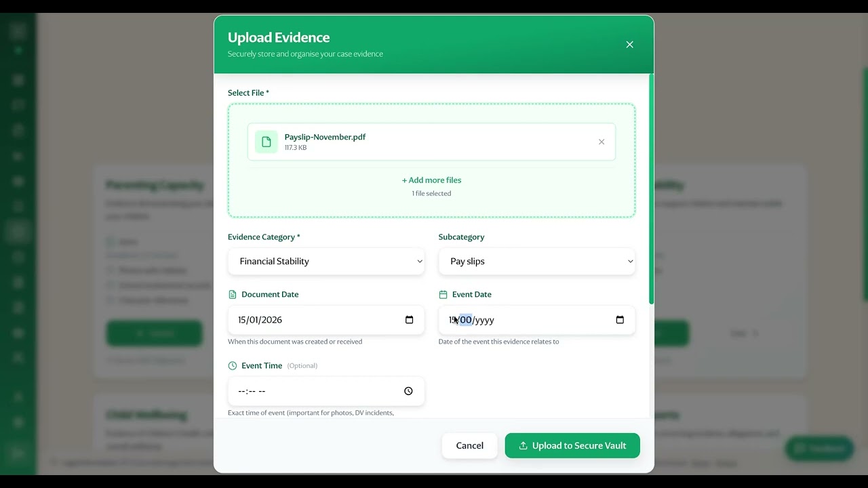Viewport: 868px width, 488px height.
Task: Click 'Date of the event this evidence relates to'
Action: tap(498, 342)
